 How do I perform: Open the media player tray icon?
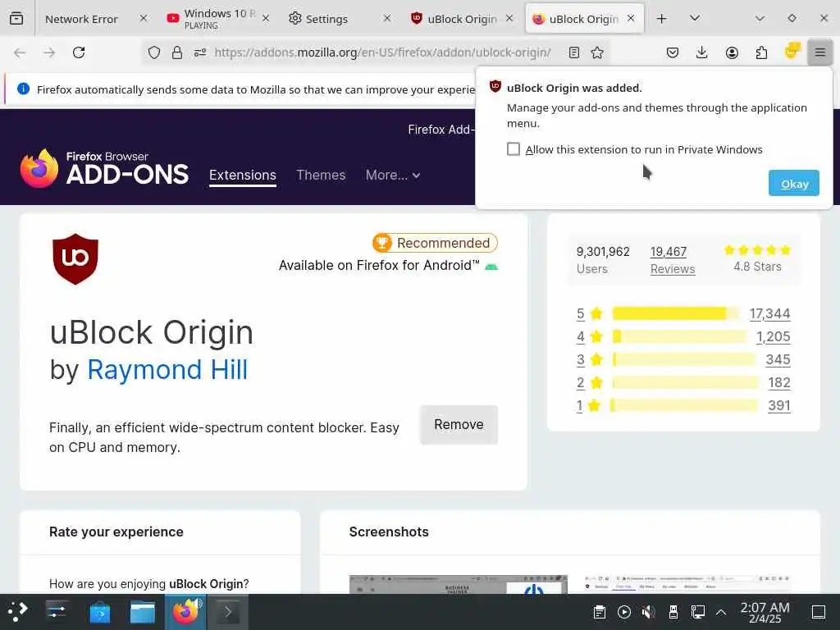tap(624, 612)
